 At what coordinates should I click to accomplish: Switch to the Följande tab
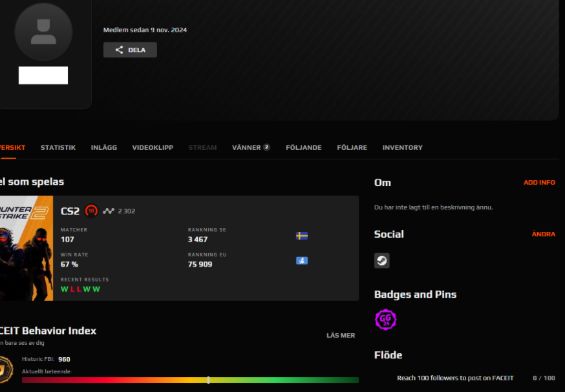coord(303,148)
